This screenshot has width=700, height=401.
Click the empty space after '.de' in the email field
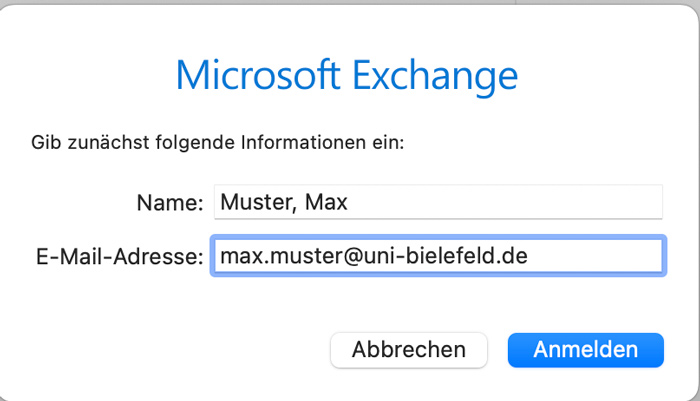pos(594,256)
